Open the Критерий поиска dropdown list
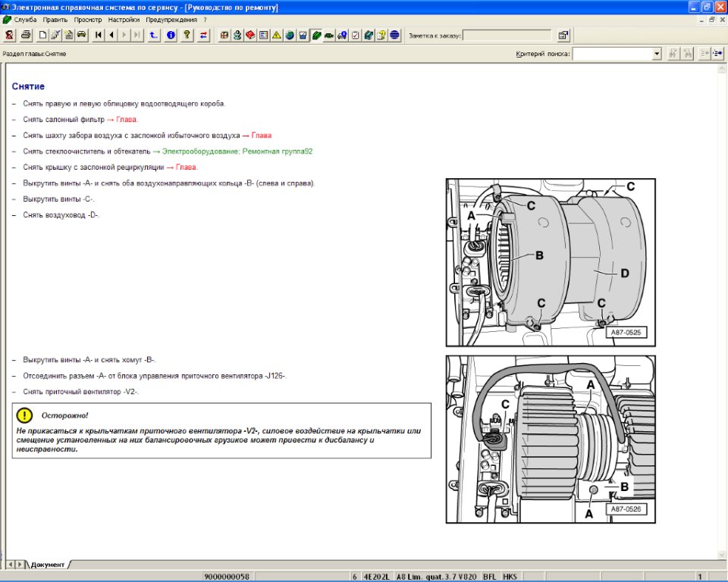728x582 pixels. coord(657,54)
